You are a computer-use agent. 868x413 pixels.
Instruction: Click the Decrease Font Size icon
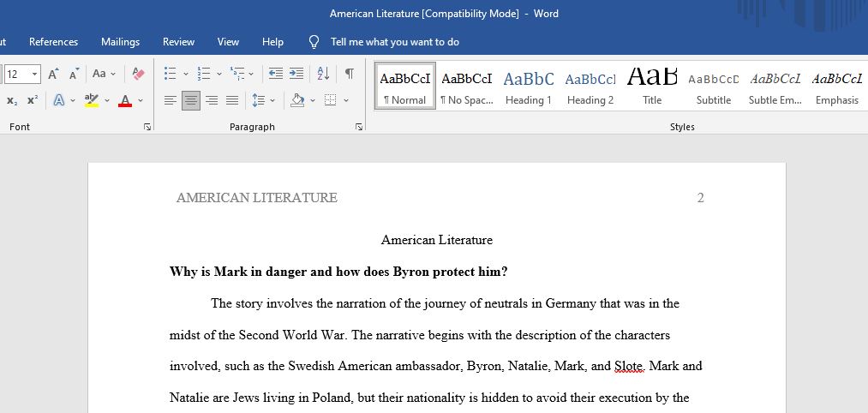75,74
